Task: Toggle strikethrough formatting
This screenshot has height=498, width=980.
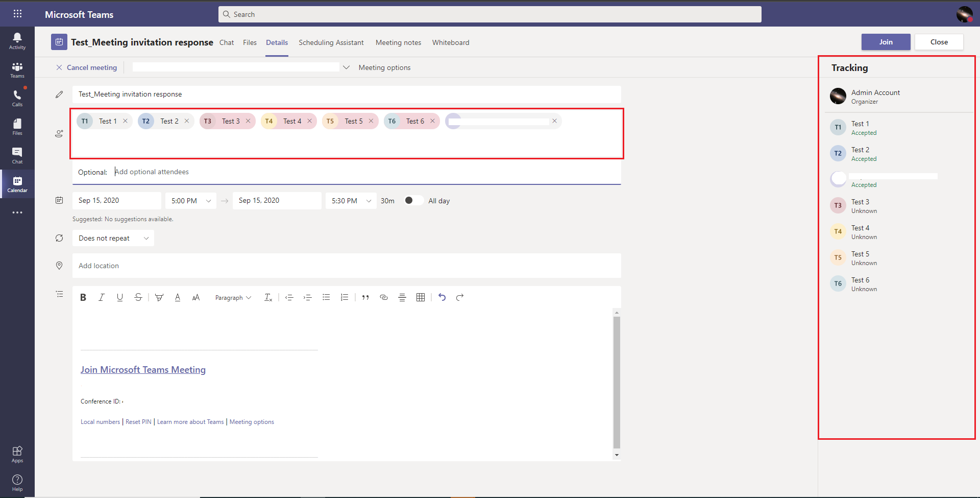Action: coord(138,297)
